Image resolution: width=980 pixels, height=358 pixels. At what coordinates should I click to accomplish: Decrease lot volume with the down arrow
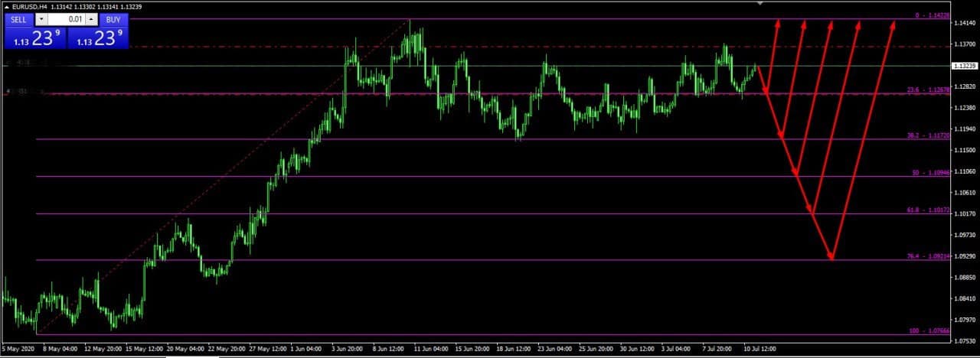[41, 19]
